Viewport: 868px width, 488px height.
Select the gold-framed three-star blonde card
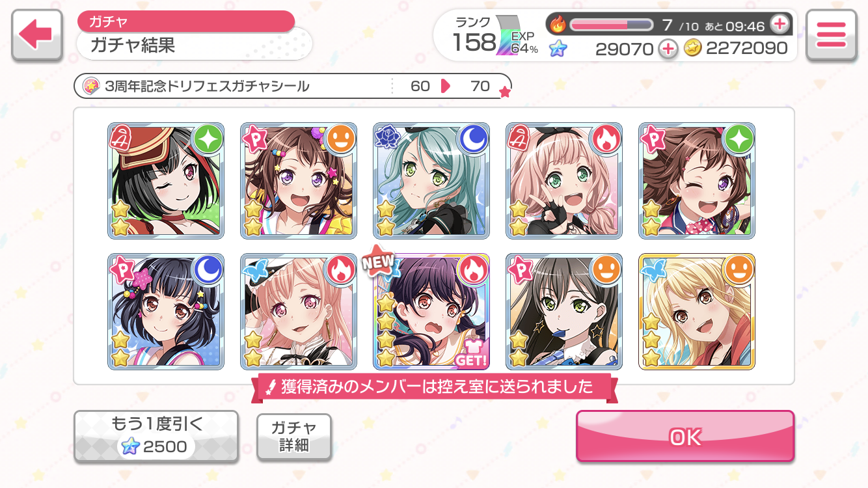[697, 312]
